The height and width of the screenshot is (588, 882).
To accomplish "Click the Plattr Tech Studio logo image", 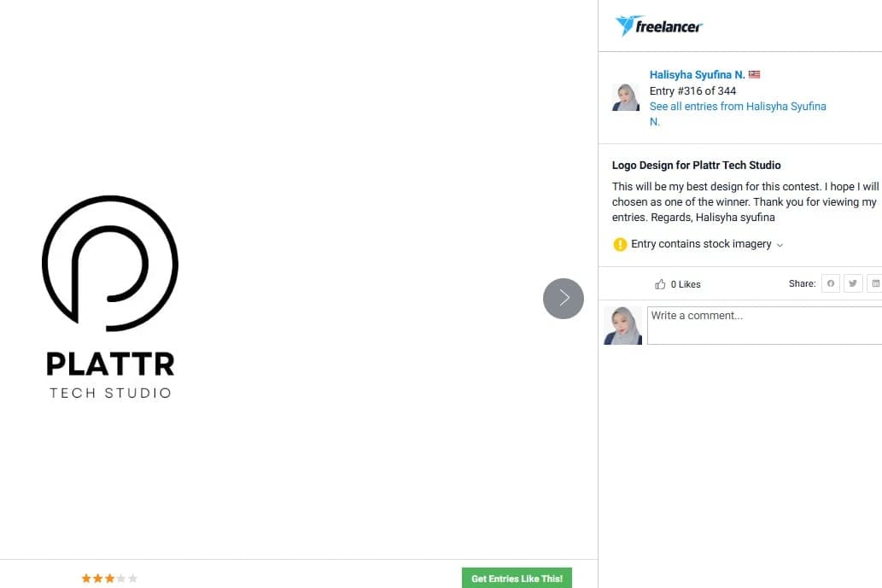I will coord(110,297).
